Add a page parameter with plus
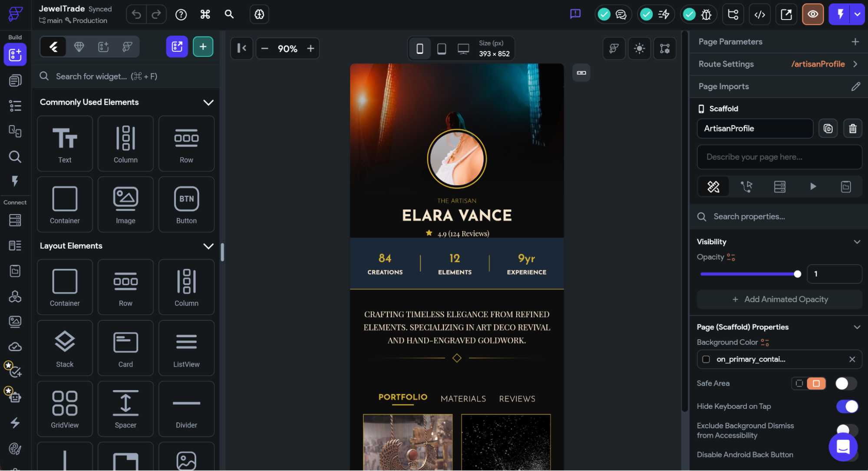 [855, 42]
